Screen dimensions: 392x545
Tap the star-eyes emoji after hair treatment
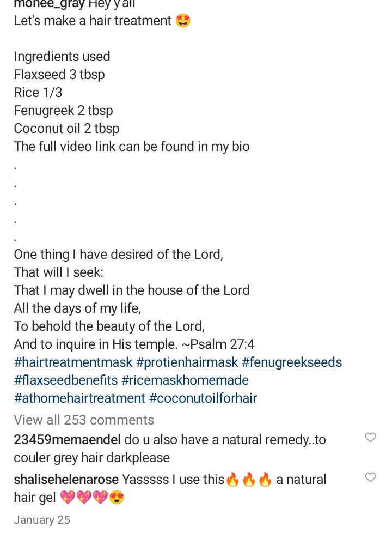183,21
